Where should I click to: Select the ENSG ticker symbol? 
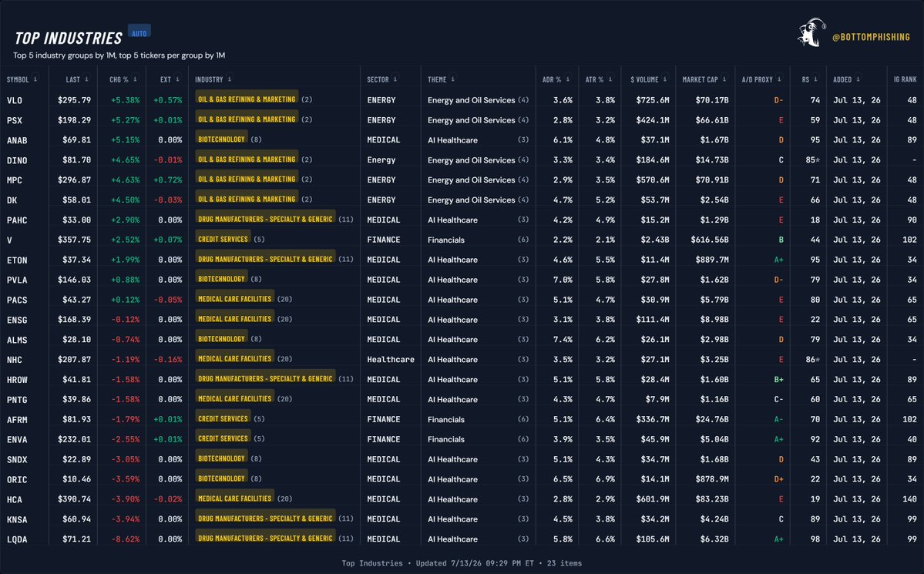click(17, 320)
